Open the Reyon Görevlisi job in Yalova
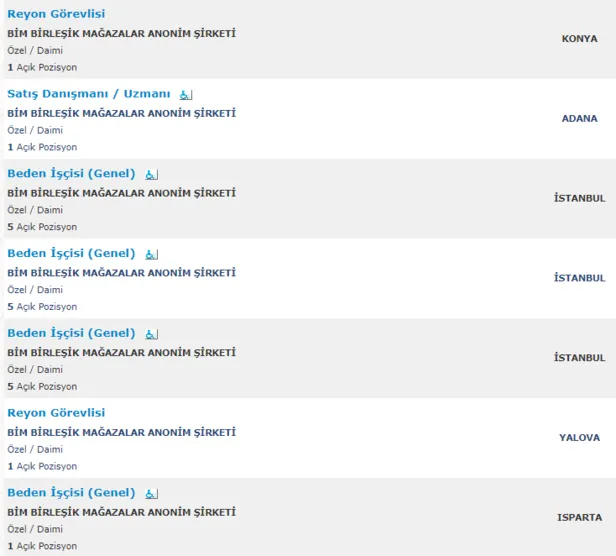The width and height of the screenshot is (616, 556). coord(56,413)
